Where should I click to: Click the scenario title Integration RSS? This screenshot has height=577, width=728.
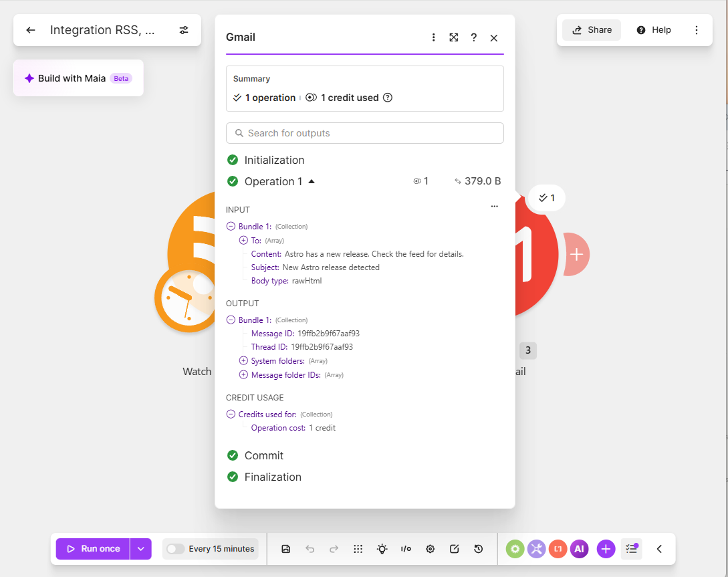tap(102, 30)
